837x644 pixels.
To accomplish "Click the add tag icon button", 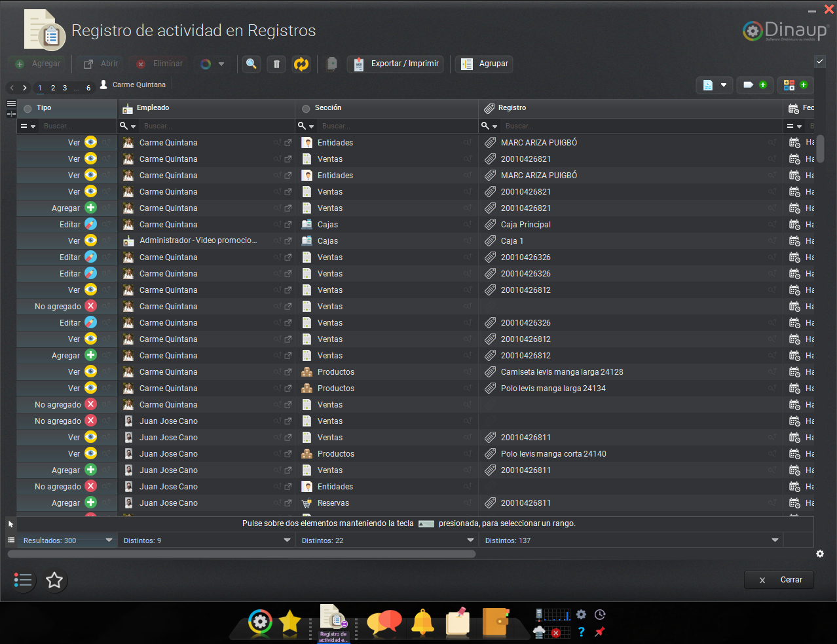I will pos(755,85).
